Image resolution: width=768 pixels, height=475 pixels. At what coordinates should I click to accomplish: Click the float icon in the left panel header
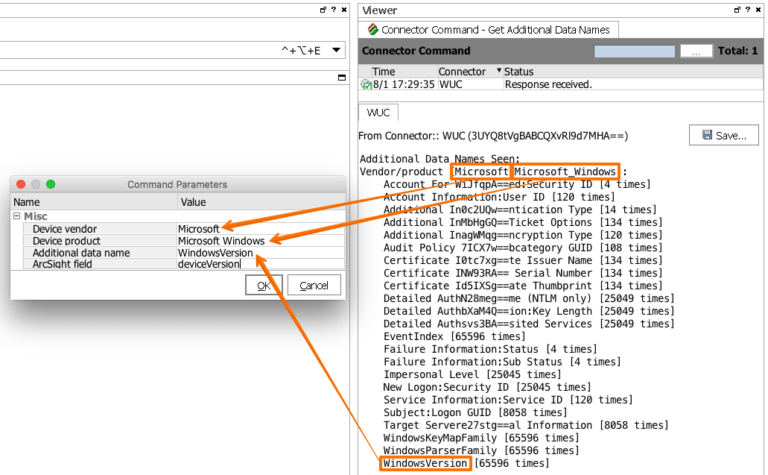coord(321,9)
